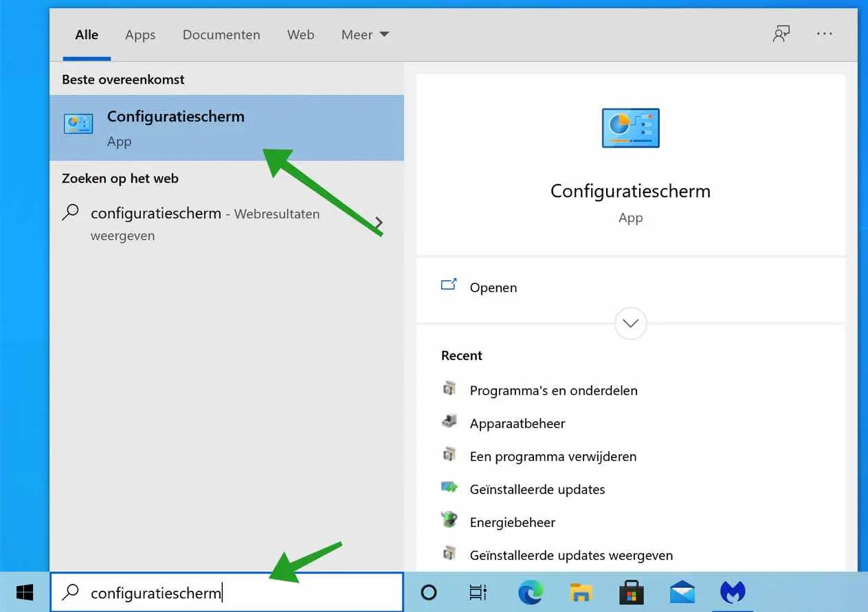Launch Microsoft Edge from taskbar

(x=531, y=592)
